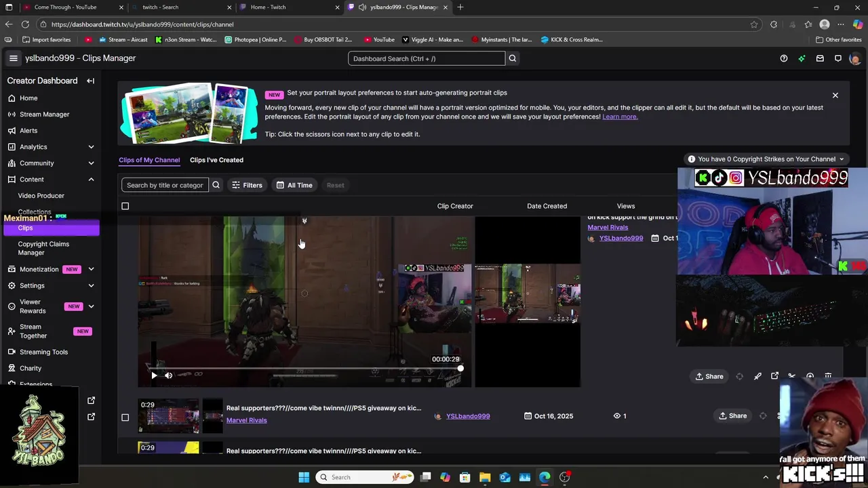Screen dimensions: 868x488
Task: Focus the Dashboard Search field
Action: click(427, 58)
